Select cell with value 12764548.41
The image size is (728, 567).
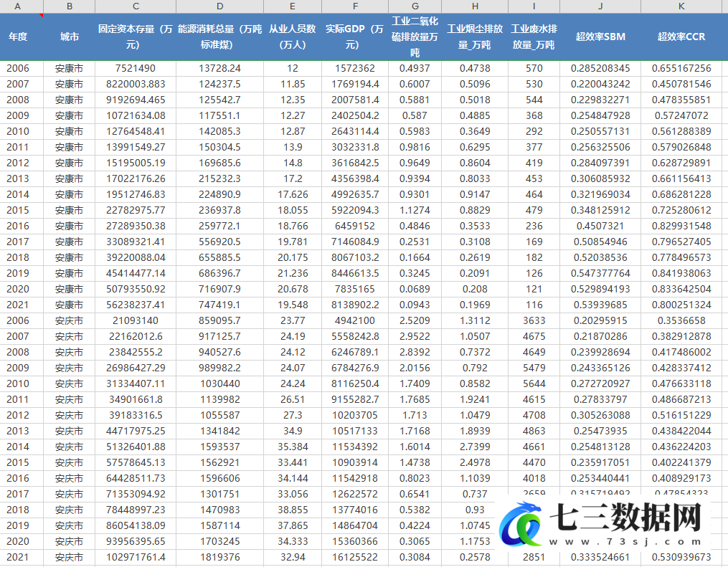coord(136,131)
